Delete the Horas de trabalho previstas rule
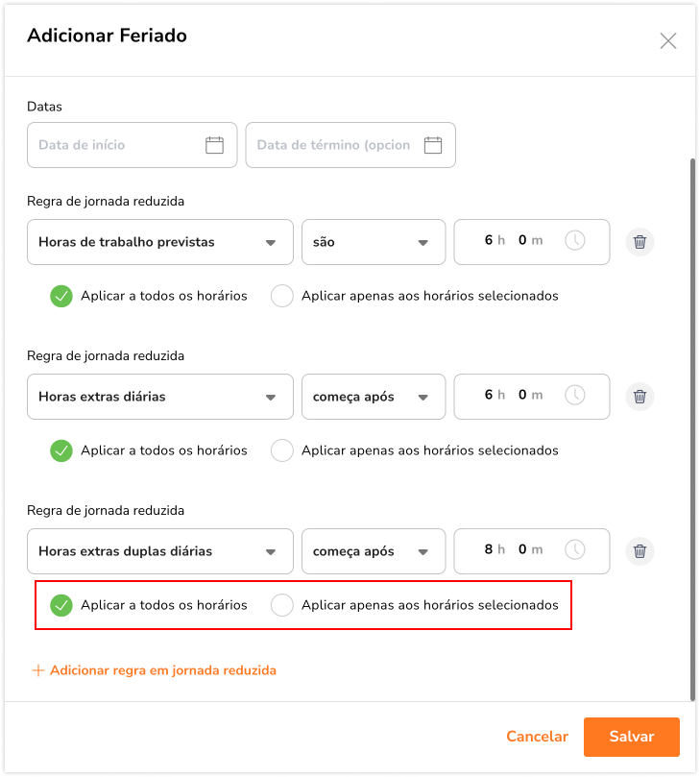The image size is (700, 777). pyautogui.click(x=640, y=242)
